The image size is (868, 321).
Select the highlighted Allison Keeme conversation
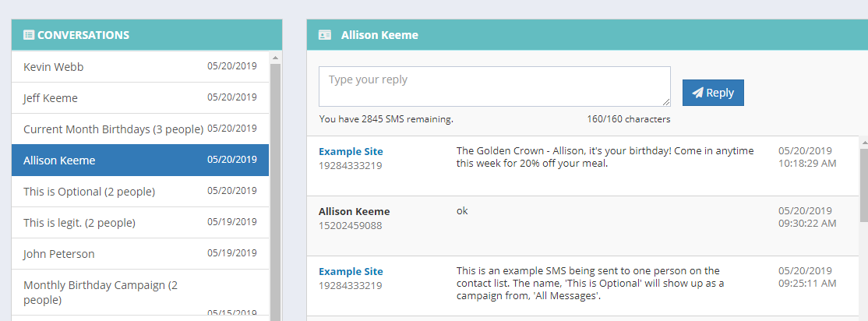140,160
